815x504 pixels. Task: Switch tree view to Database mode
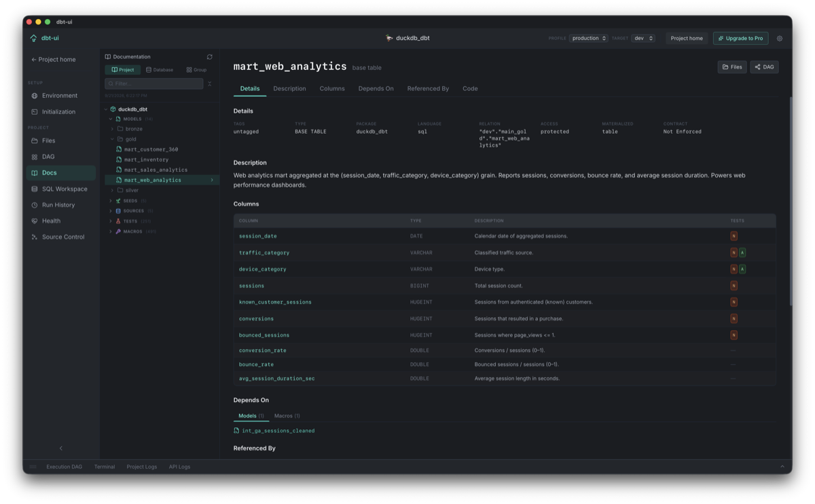point(160,70)
